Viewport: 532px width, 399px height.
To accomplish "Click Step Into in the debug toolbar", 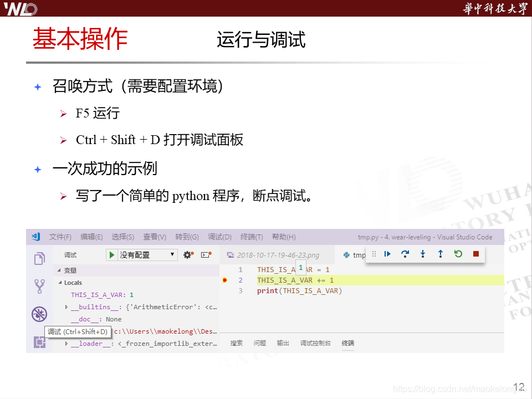I will [x=423, y=254].
